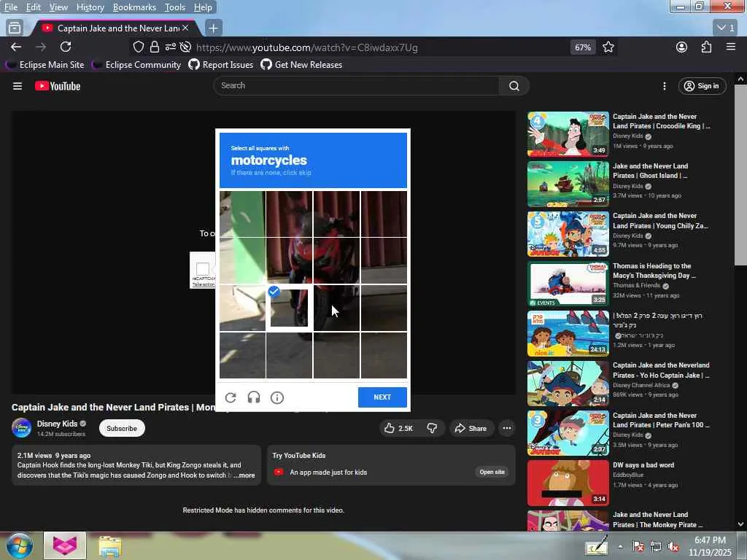Close the Captain Jake tab

pos(185,28)
